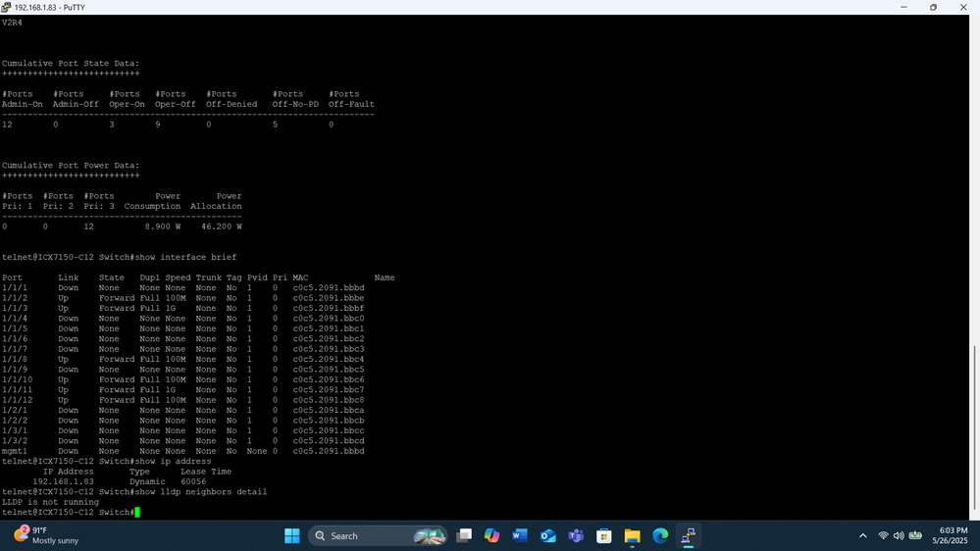Click port 1/3/2 in the interface list

tap(15, 441)
